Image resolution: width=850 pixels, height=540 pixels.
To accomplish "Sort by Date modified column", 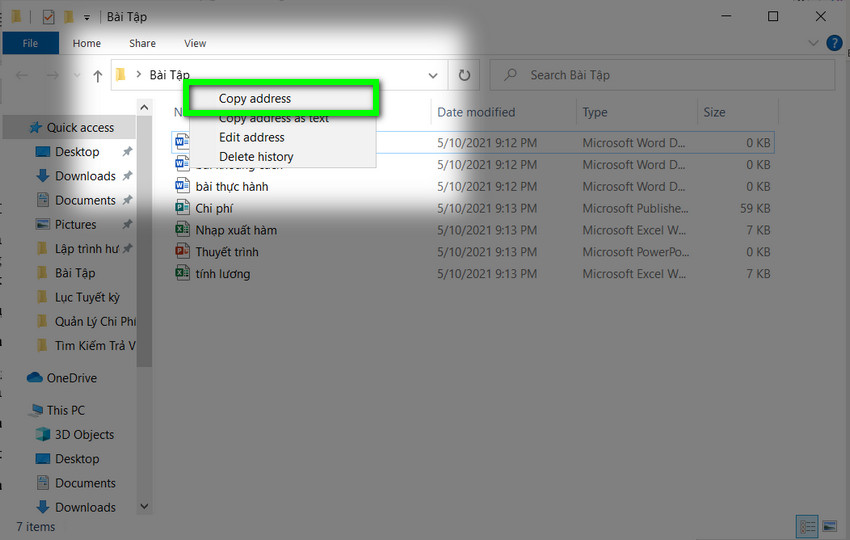I will [x=476, y=112].
